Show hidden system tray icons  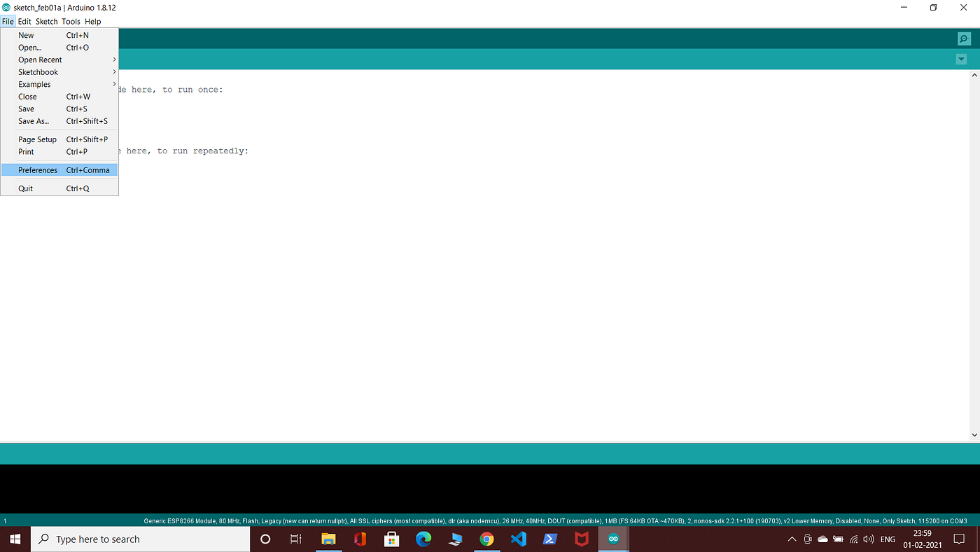792,539
